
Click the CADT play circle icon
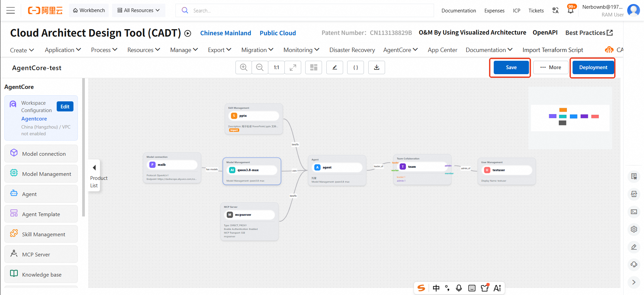188,33
